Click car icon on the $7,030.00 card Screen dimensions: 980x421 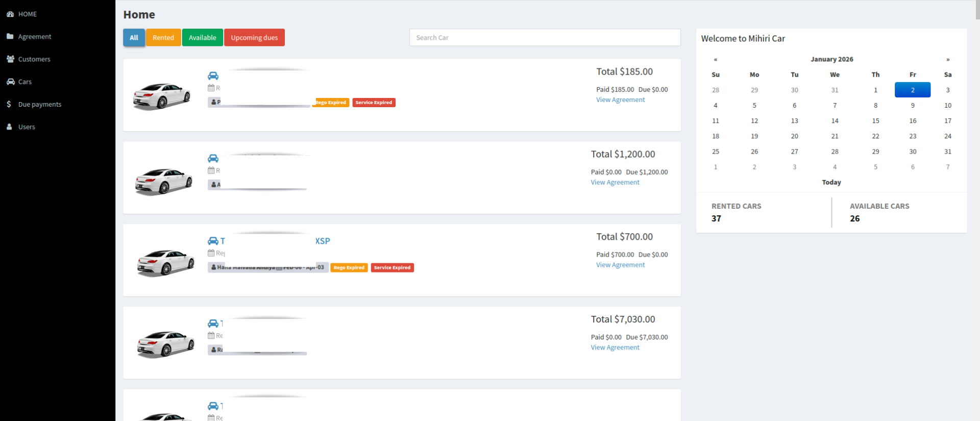[x=213, y=324]
